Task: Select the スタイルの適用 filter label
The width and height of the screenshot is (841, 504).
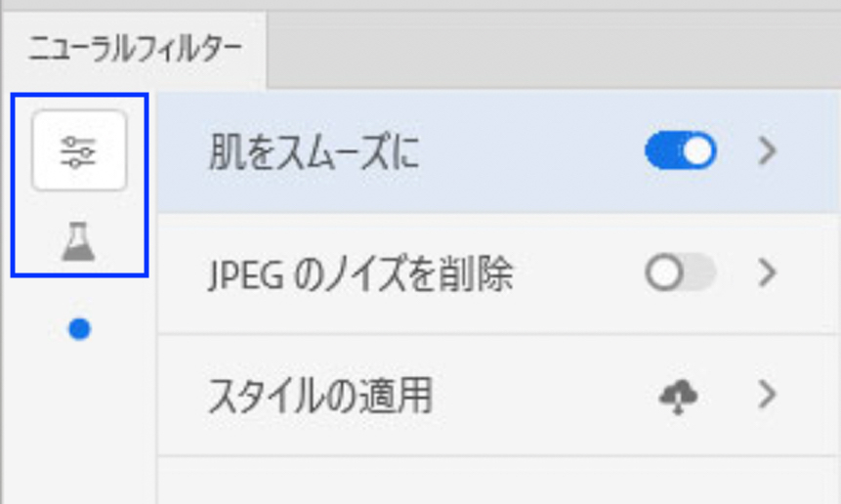Action: (x=320, y=397)
